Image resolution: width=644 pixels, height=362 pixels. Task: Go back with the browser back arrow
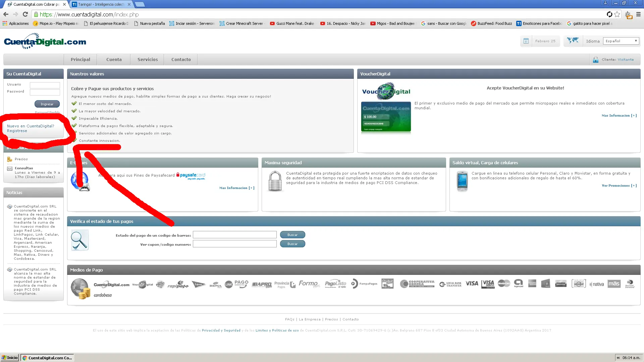(x=6, y=14)
